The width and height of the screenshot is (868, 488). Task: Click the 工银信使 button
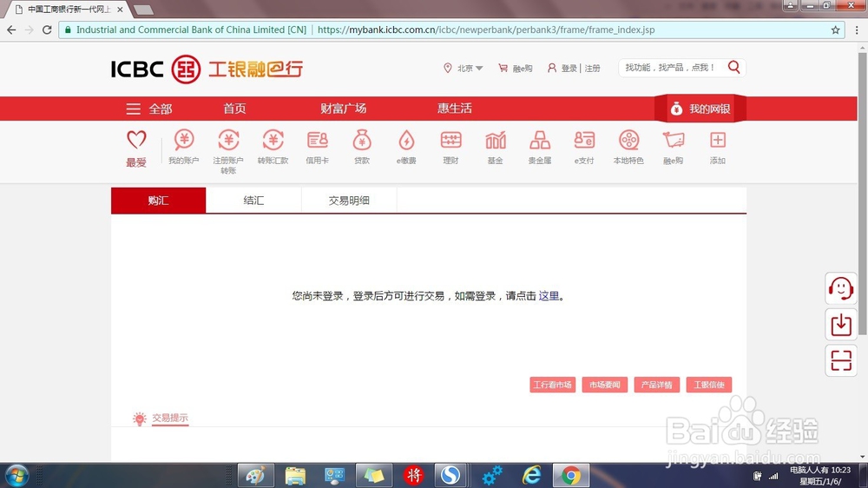(x=708, y=385)
